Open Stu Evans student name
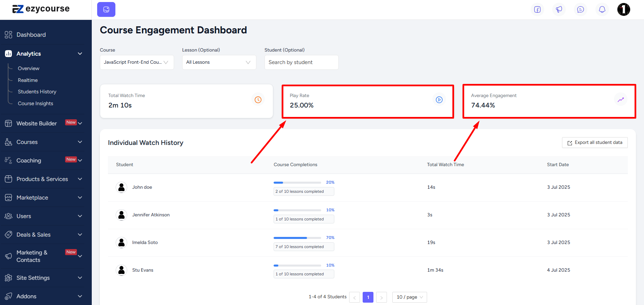Viewport: 644px width, 305px height. (x=143, y=270)
